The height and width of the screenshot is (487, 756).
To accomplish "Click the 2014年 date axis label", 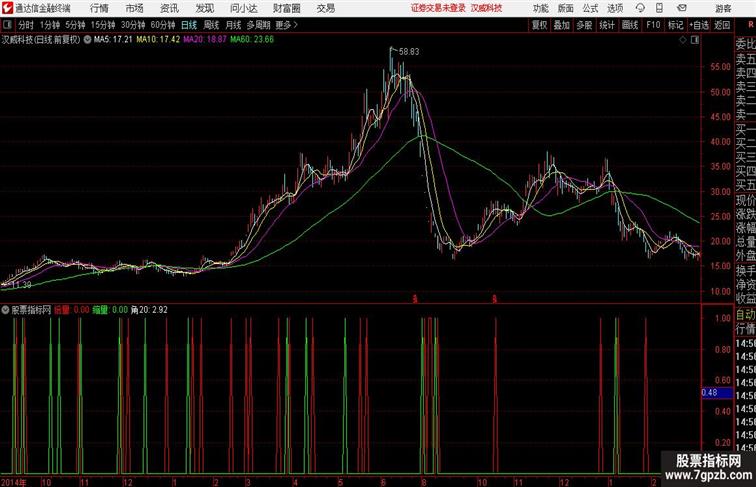I will [x=14, y=482].
